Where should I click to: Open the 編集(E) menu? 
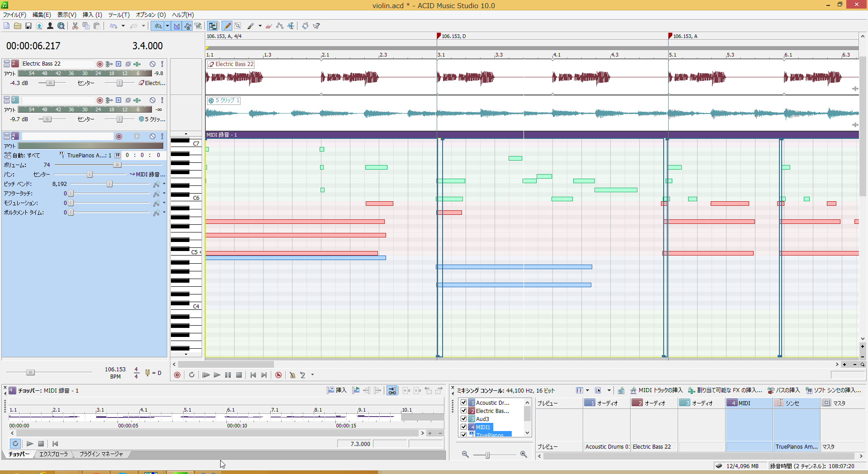point(42,15)
